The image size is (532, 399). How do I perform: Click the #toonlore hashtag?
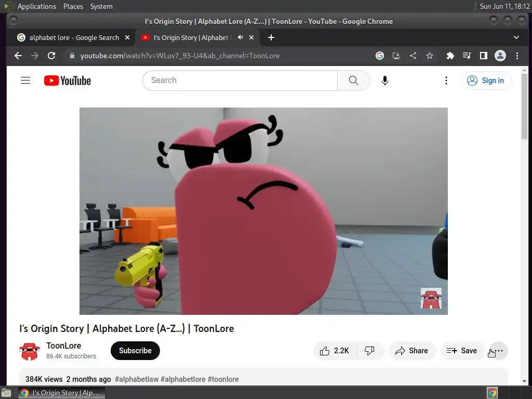point(223,379)
